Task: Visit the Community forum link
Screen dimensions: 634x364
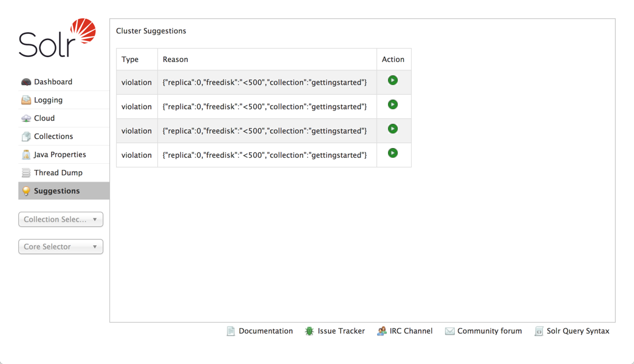Action: point(489,331)
